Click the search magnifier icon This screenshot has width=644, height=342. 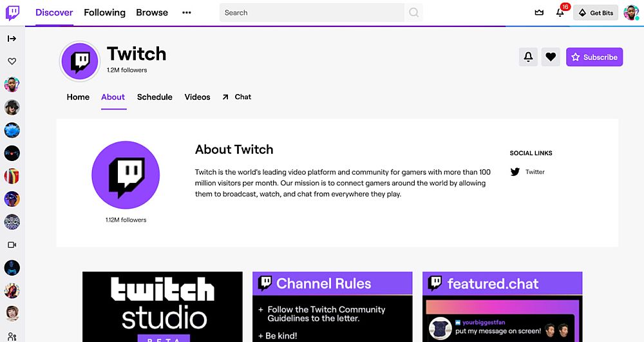414,13
